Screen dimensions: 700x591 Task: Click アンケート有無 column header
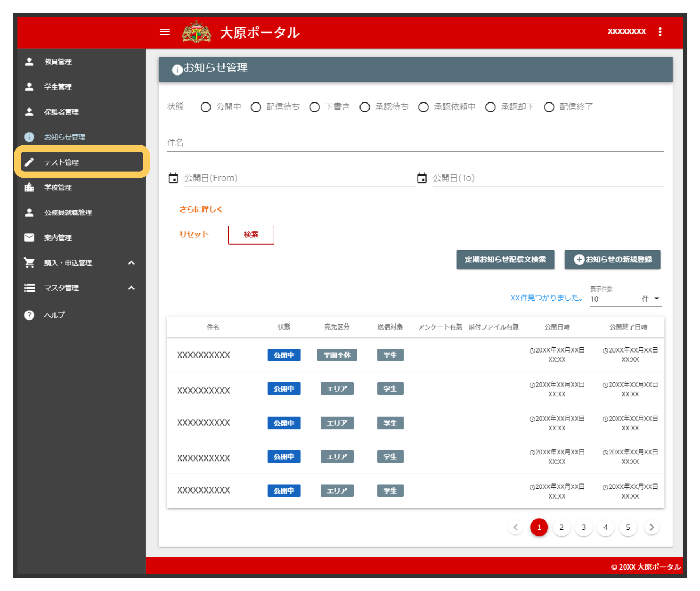440,327
